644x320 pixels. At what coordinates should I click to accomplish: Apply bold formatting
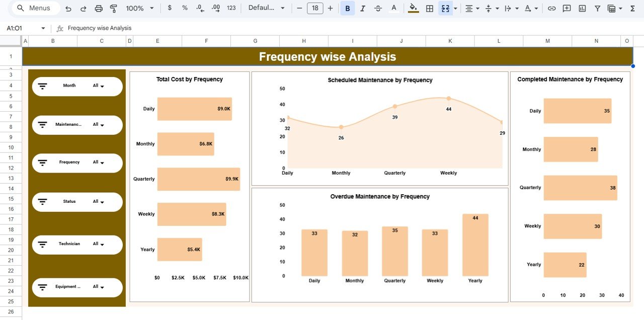(347, 8)
